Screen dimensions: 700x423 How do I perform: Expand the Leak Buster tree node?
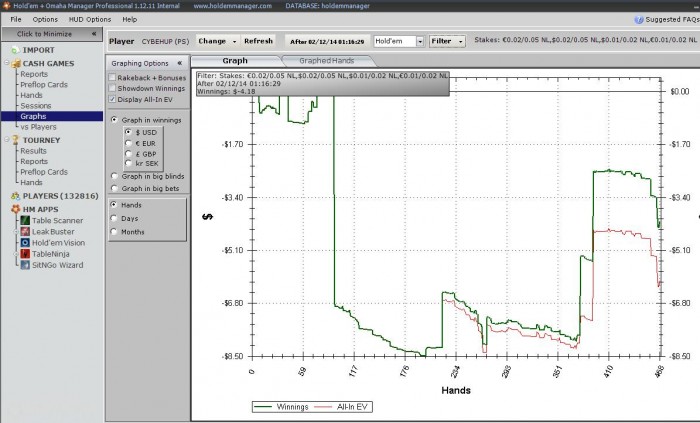[16, 232]
